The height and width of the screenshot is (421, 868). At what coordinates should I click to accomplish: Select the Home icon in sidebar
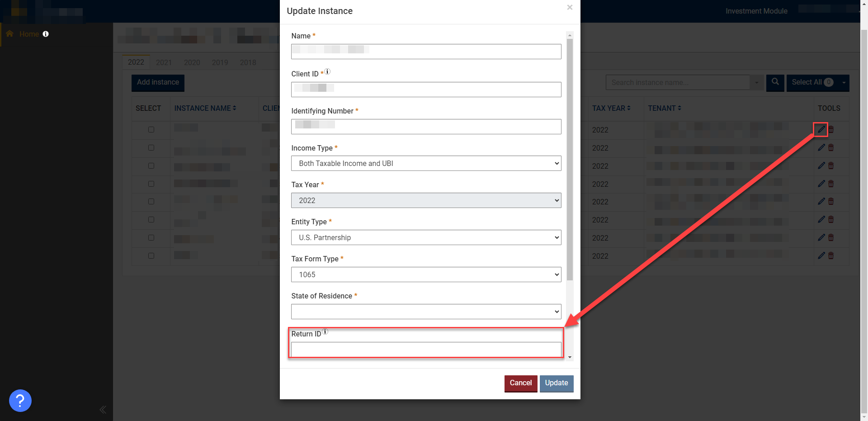[9, 33]
